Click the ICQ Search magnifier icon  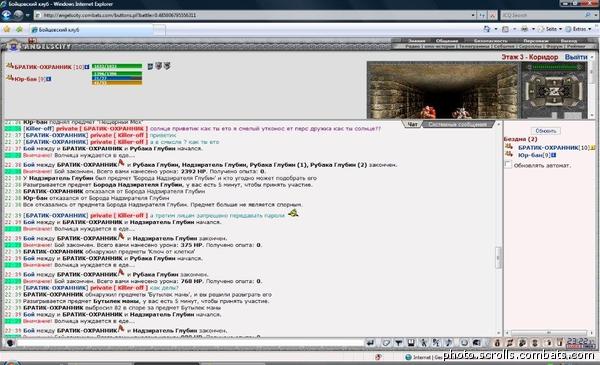[588, 15]
